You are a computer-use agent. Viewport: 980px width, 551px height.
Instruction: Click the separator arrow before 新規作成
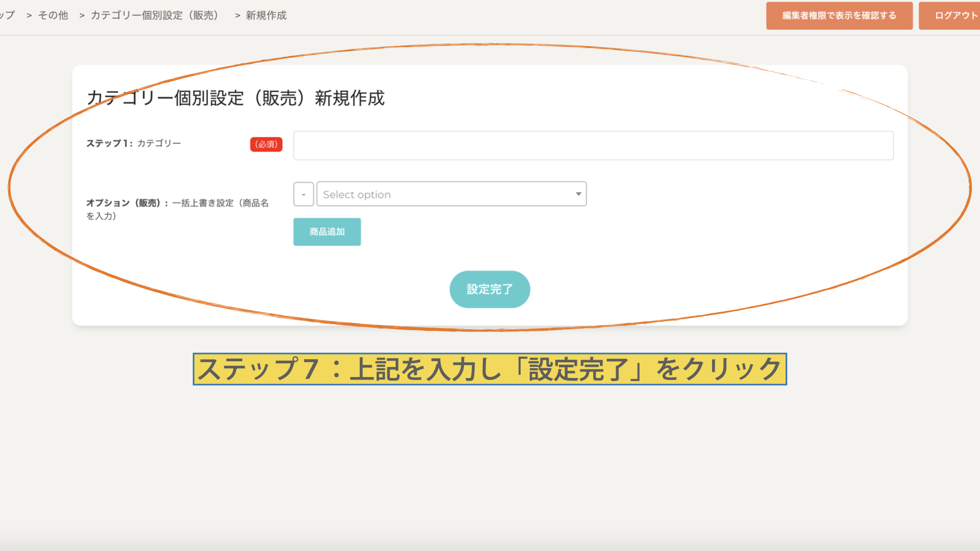(x=237, y=16)
